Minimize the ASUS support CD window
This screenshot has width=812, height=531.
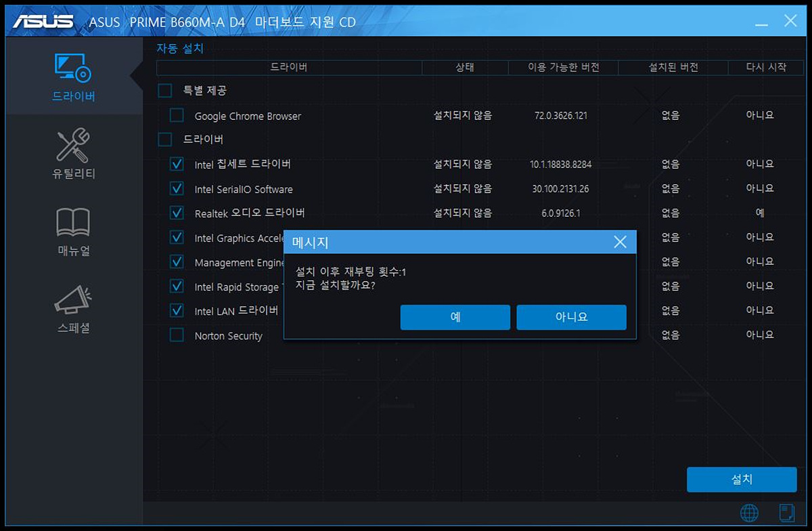pos(762,24)
